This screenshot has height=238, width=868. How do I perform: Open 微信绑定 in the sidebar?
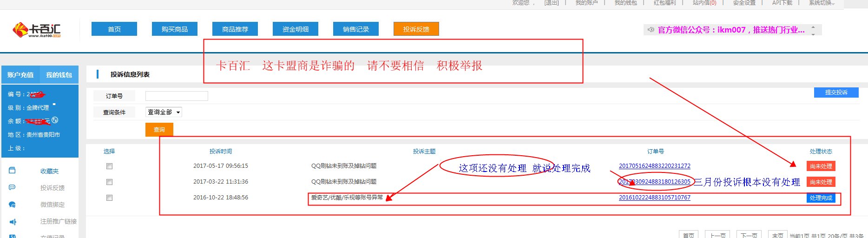tap(53, 205)
